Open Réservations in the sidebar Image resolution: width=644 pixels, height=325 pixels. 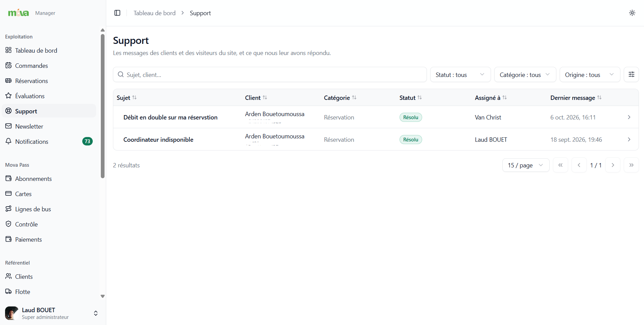tap(49, 81)
